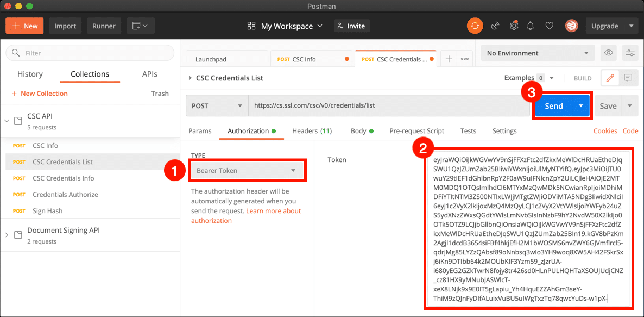The width and height of the screenshot is (644, 317).
Task: Open the Bearer Token type dropdown
Action: (x=247, y=171)
